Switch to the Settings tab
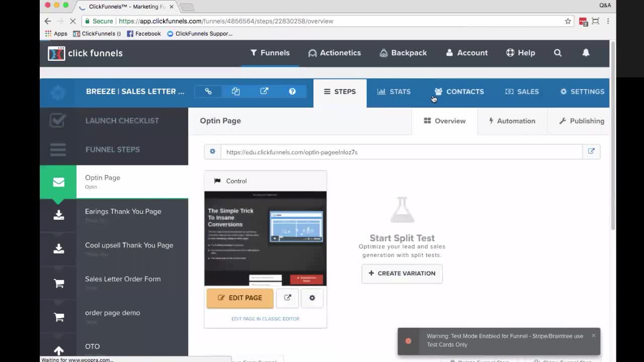Viewport: 644px width, 362px height. (582, 92)
